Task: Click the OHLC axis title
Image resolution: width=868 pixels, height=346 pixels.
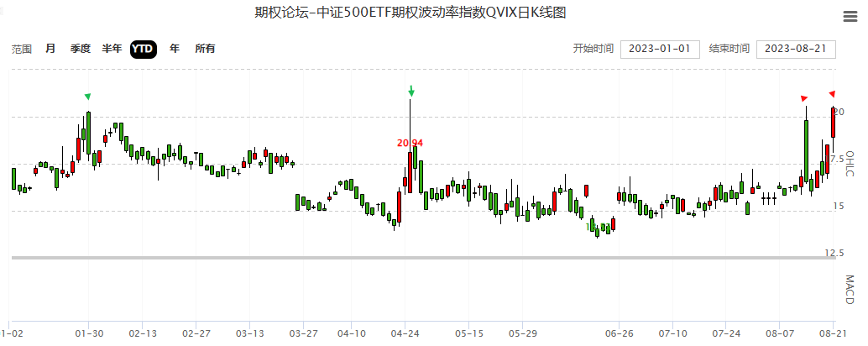Action: [x=850, y=164]
